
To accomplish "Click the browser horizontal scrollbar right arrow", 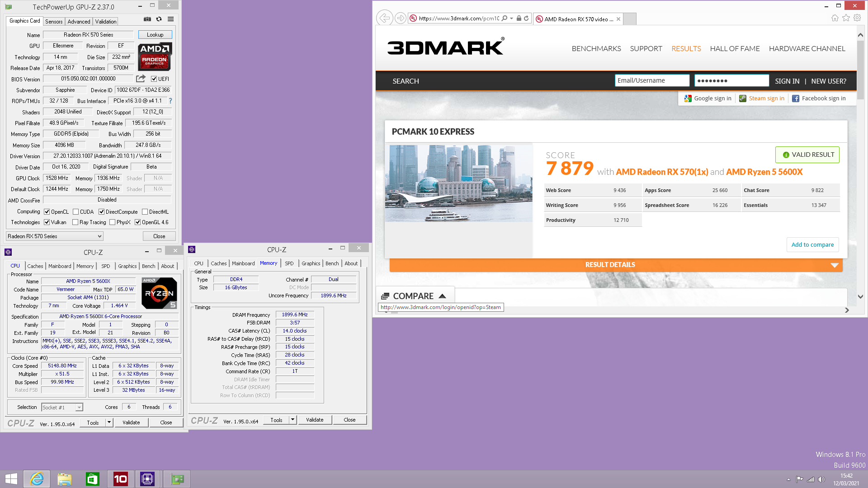I will coord(847,310).
